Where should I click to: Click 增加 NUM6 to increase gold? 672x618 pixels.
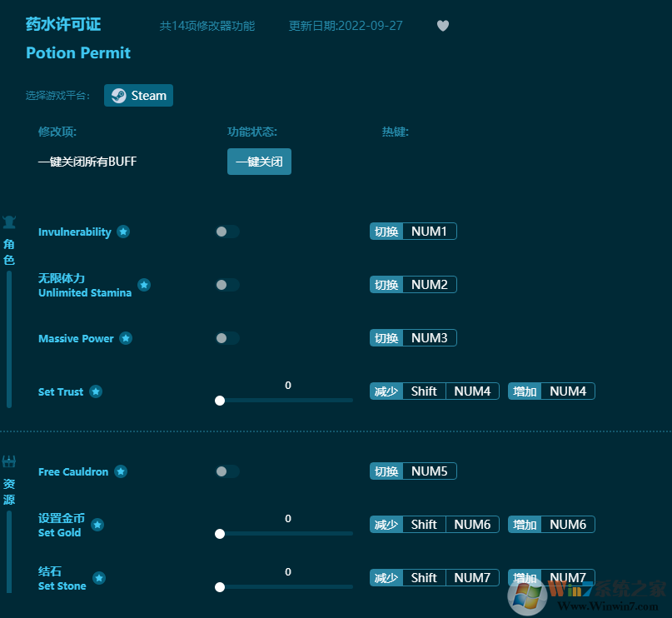[x=551, y=524]
